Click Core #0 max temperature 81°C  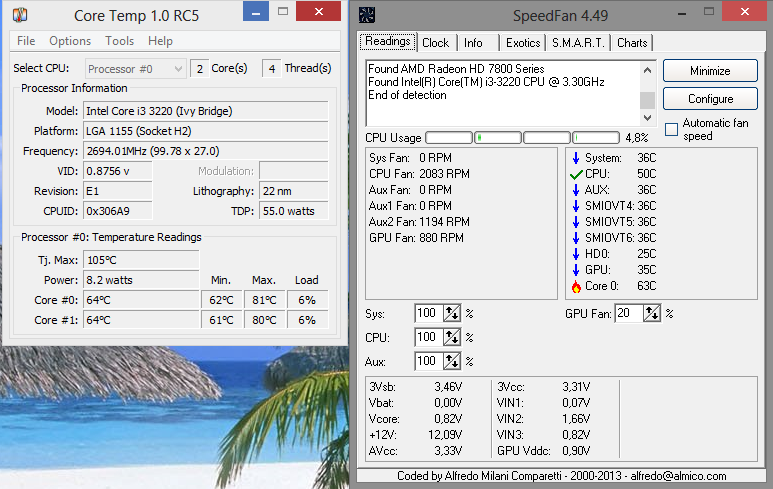(265, 300)
